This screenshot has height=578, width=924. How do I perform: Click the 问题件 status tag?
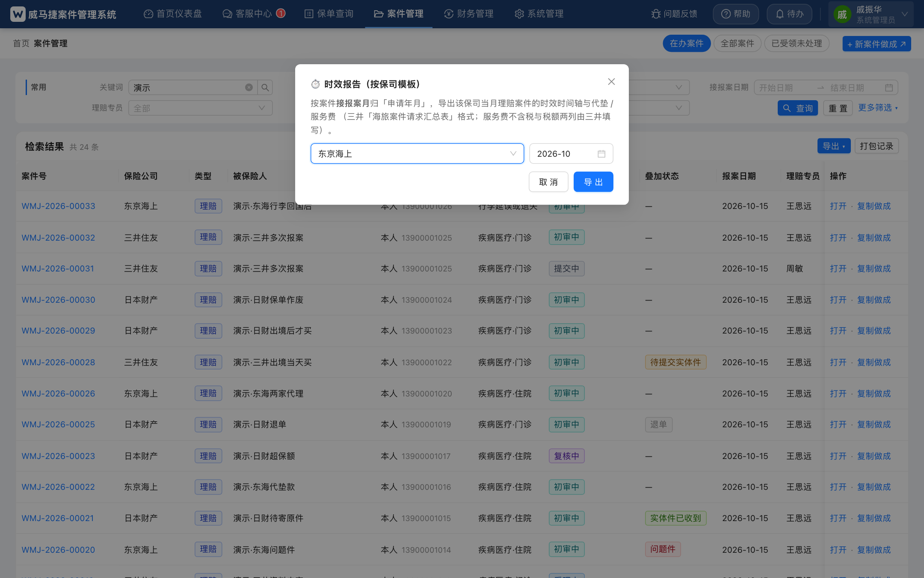pyautogui.click(x=663, y=549)
